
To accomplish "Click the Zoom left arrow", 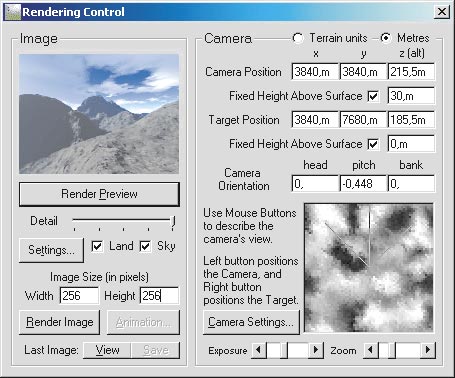I will (x=371, y=350).
